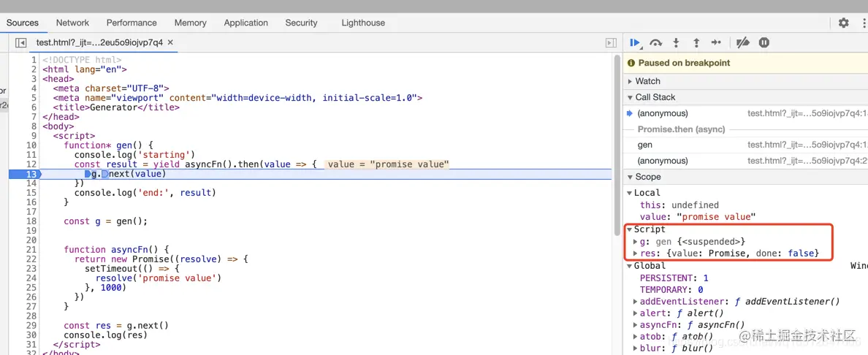
Task: Click the PERSISTENT: 1 entry
Action: (x=674, y=278)
